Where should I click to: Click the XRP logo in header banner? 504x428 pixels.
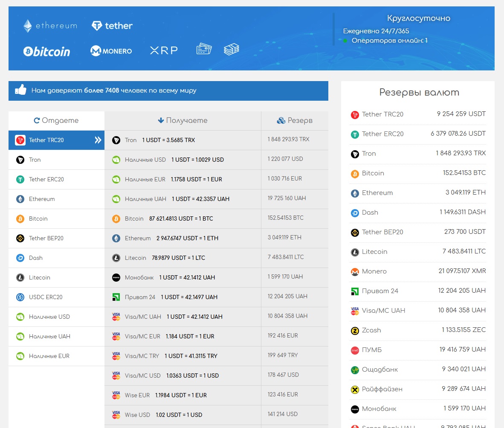[164, 50]
